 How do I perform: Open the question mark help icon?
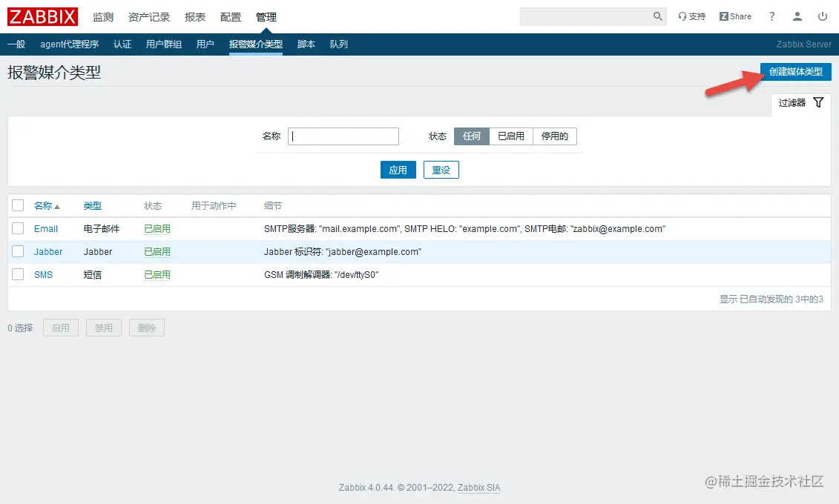click(770, 16)
